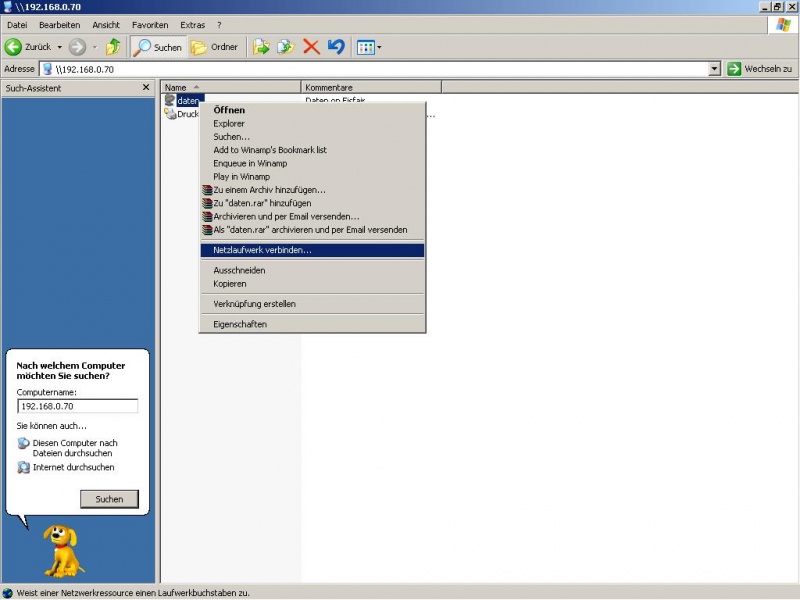Toggle the Ordner folders pane button
The height and width of the screenshot is (600, 800).
point(215,47)
